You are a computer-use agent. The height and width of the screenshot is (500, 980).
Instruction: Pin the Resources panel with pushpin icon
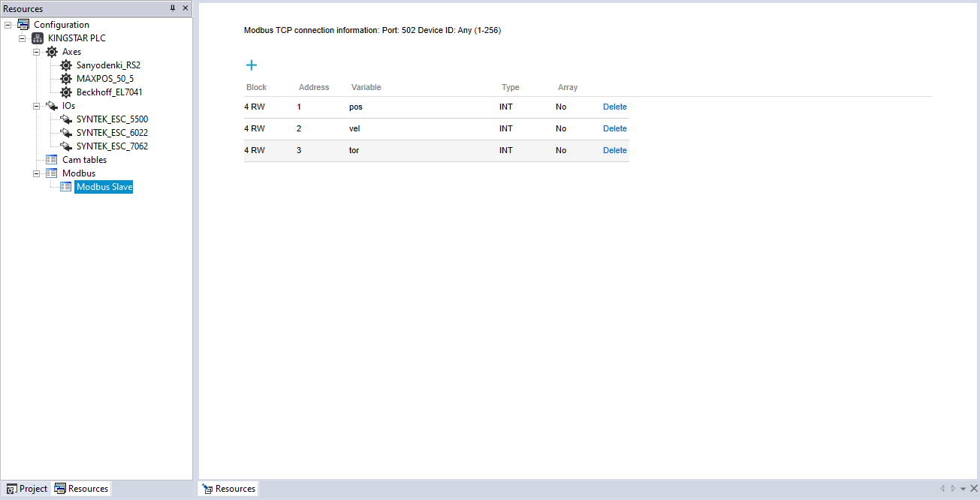point(173,8)
